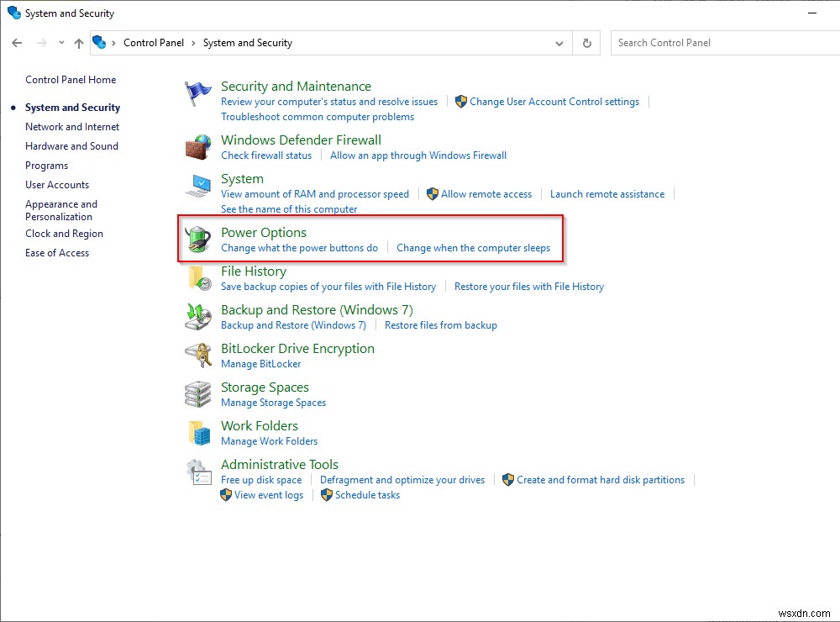The height and width of the screenshot is (622, 840).
Task: Open View amount of RAM and processor speed
Action: tap(315, 194)
